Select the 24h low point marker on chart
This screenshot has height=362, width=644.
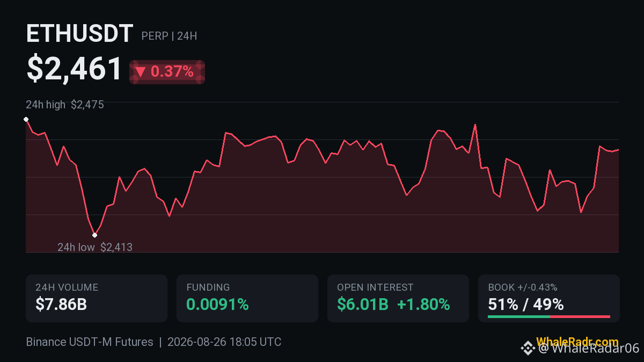[x=94, y=235]
